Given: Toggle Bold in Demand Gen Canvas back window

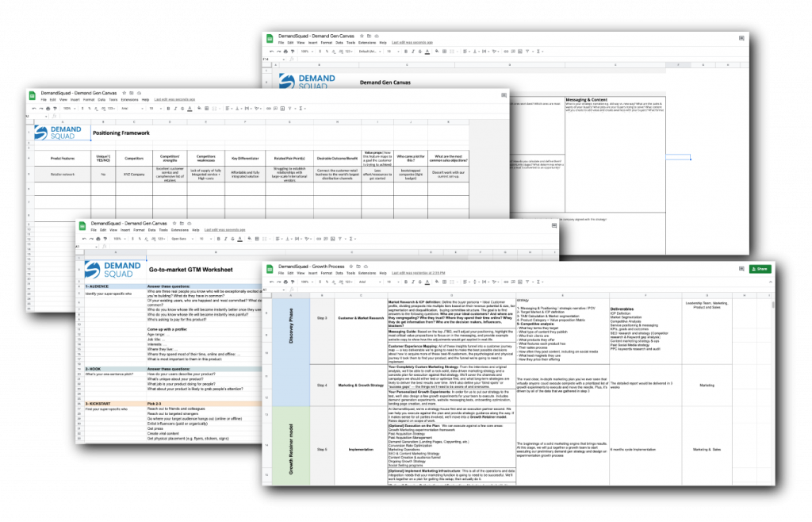Looking at the screenshot, I should [x=406, y=52].
